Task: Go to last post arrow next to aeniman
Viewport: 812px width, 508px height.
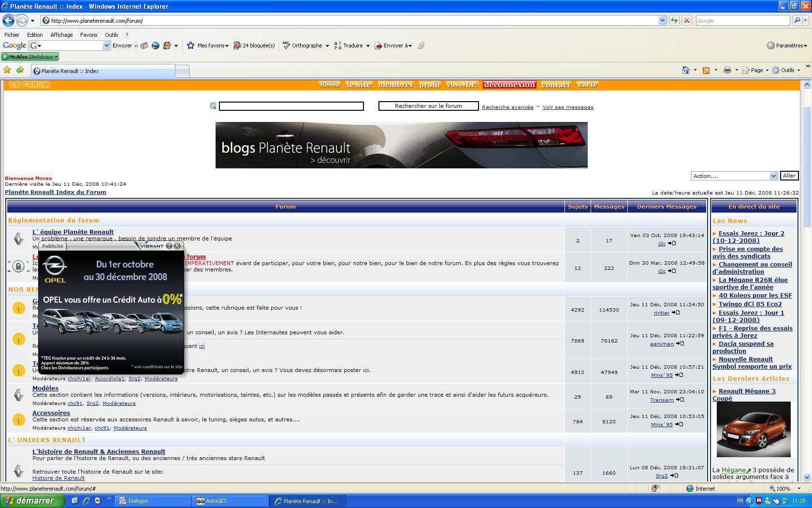Action: tap(680, 344)
